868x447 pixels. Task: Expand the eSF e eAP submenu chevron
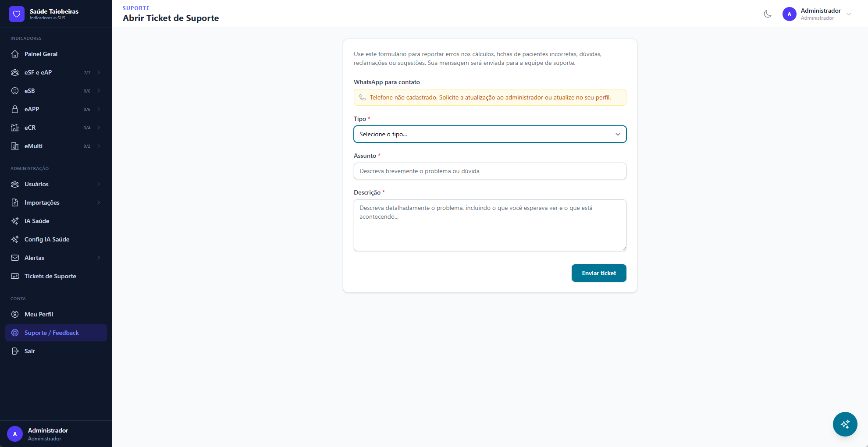[99, 72]
